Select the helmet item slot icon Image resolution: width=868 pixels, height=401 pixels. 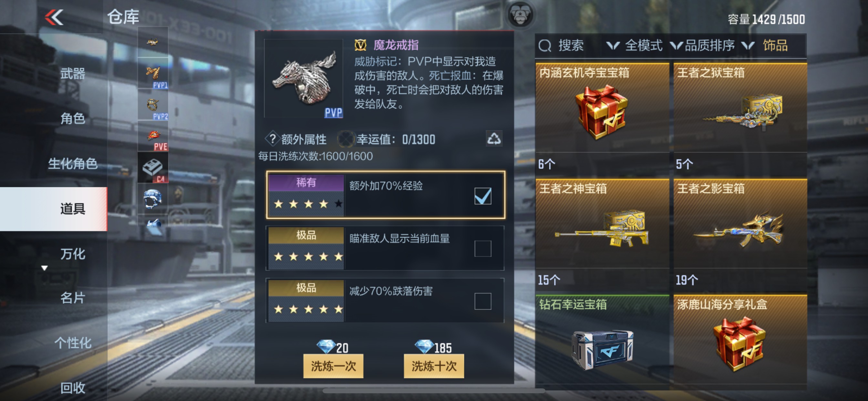click(153, 199)
